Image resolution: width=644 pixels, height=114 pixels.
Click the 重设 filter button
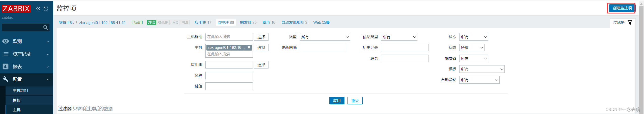(355, 101)
